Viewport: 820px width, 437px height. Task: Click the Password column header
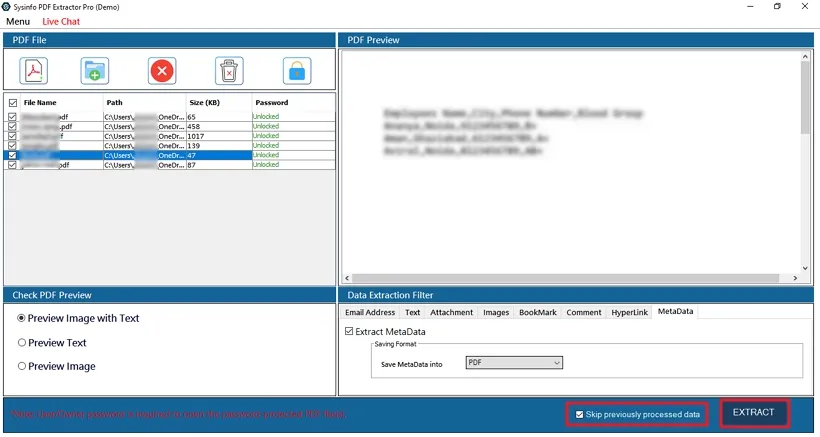(293, 102)
